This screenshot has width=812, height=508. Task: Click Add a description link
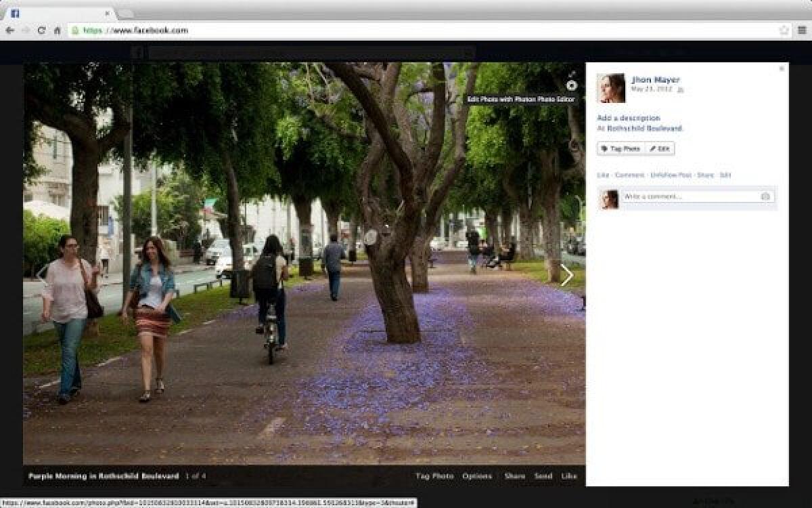(629, 118)
